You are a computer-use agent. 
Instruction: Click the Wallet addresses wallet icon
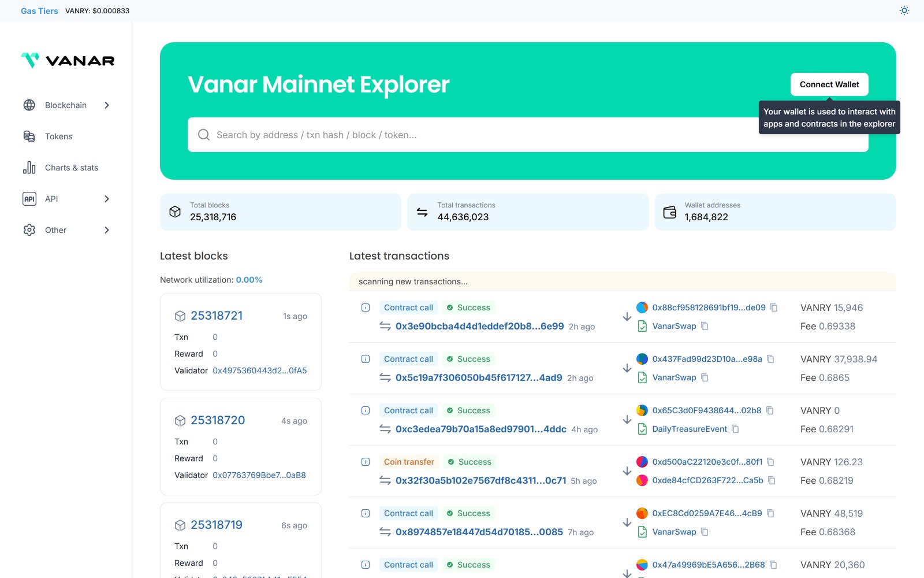pos(670,212)
